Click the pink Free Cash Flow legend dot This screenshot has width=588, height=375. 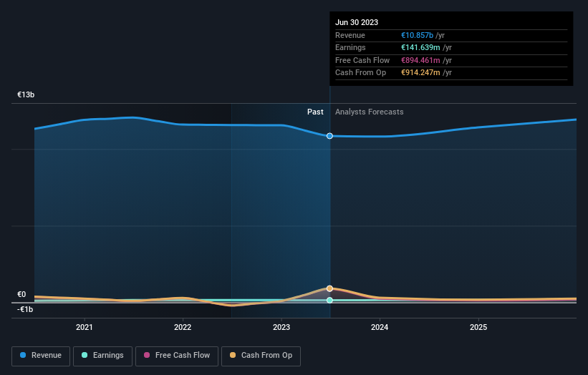click(x=147, y=355)
